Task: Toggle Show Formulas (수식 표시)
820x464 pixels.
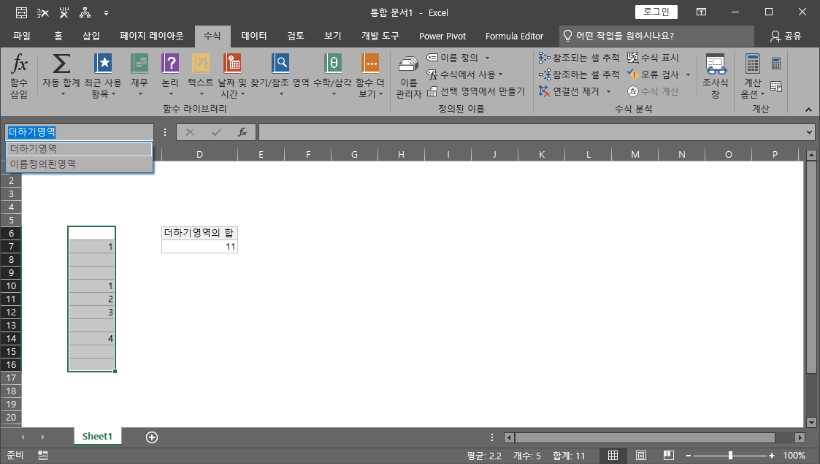Action: (x=653, y=58)
